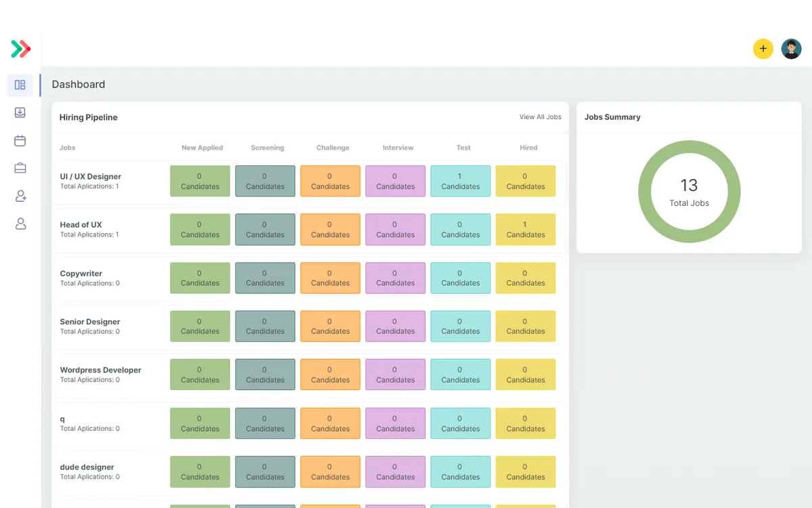The height and width of the screenshot is (508, 812).
Task: Click the Hired column header
Action: pos(528,148)
